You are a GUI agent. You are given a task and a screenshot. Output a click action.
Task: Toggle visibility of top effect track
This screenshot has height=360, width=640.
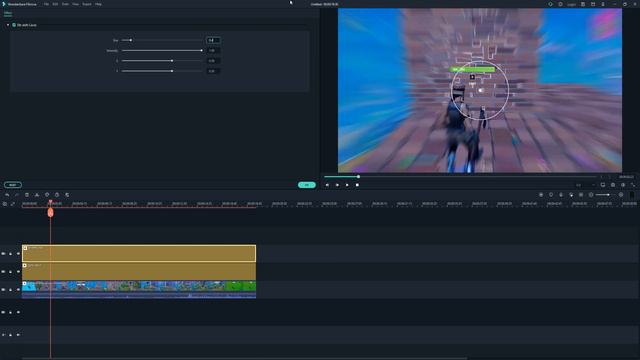(x=18, y=253)
